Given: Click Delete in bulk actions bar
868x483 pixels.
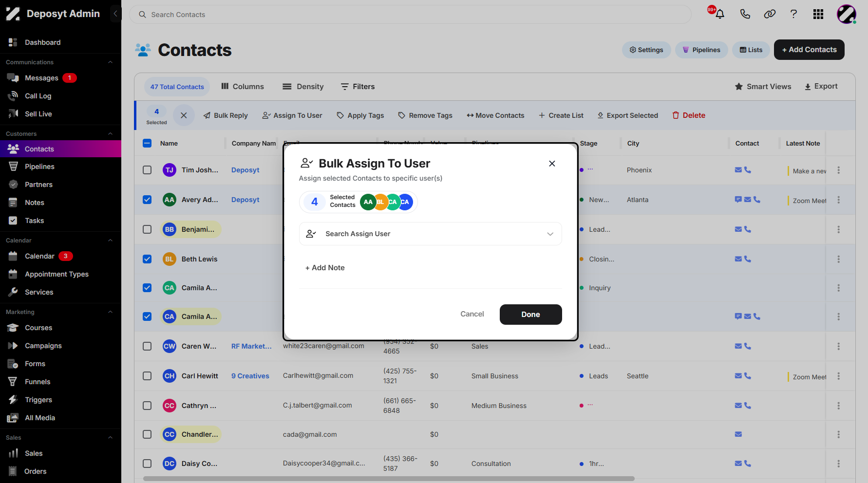Looking at the screenshot, I should point(689,115).
